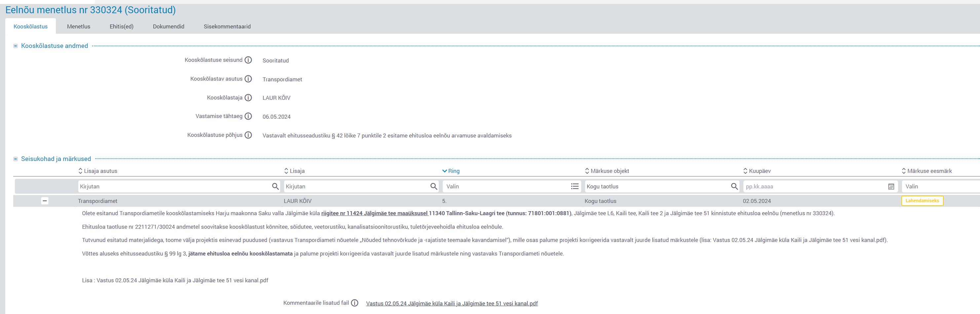
Task: Click Ring value 5. in table row
Action: (444, 201)
